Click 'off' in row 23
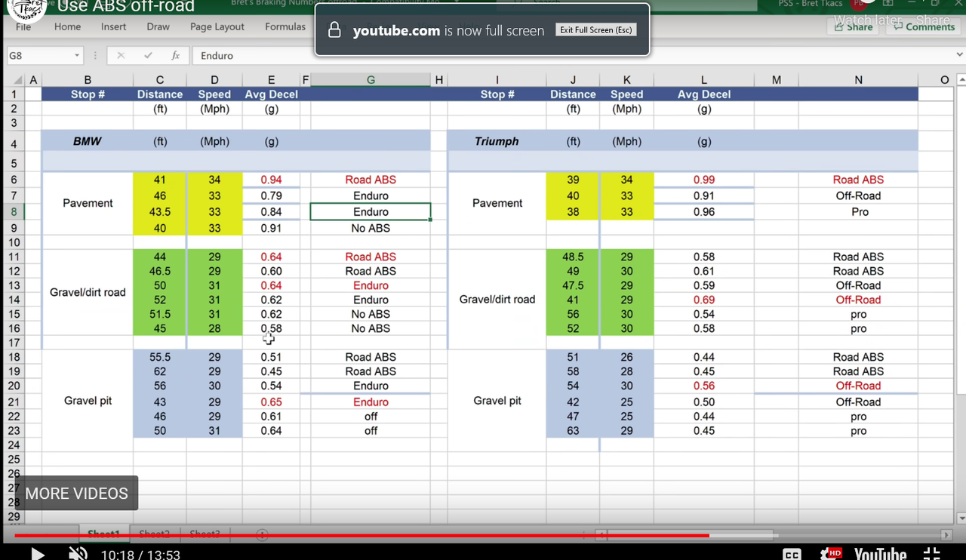This screenshot has height=560, width=966. point(371,431)
